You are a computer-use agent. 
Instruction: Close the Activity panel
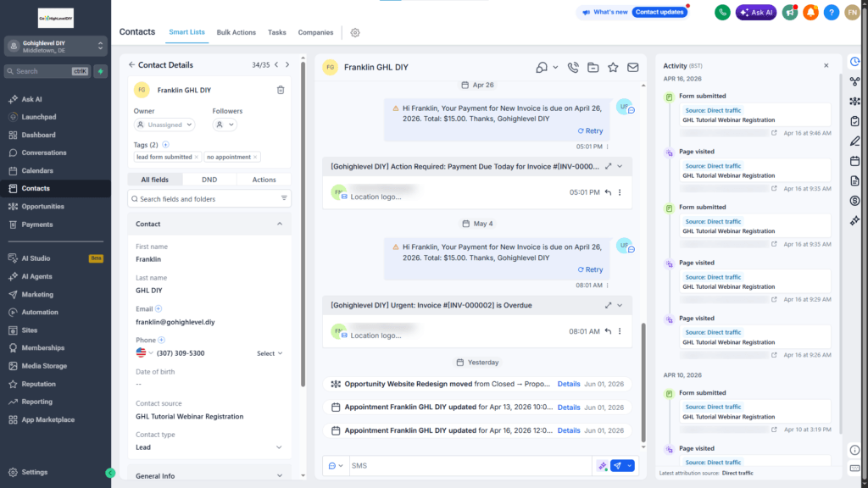click(826, 65)
